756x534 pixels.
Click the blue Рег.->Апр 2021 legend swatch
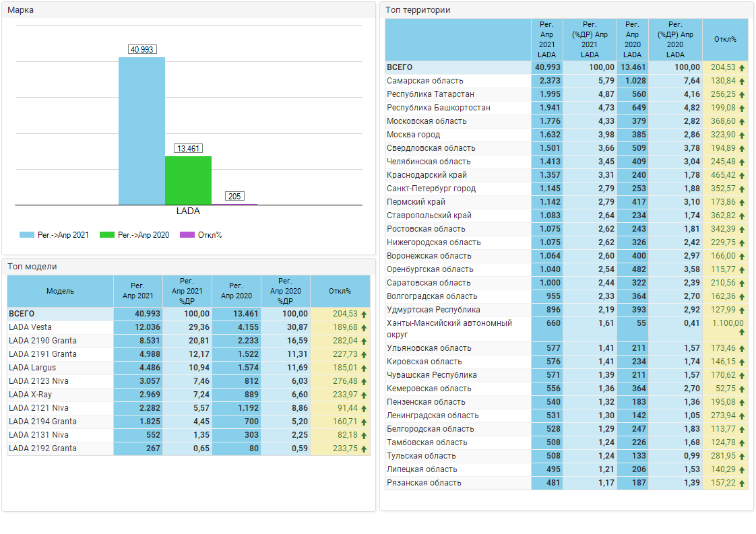click(26, 235)
